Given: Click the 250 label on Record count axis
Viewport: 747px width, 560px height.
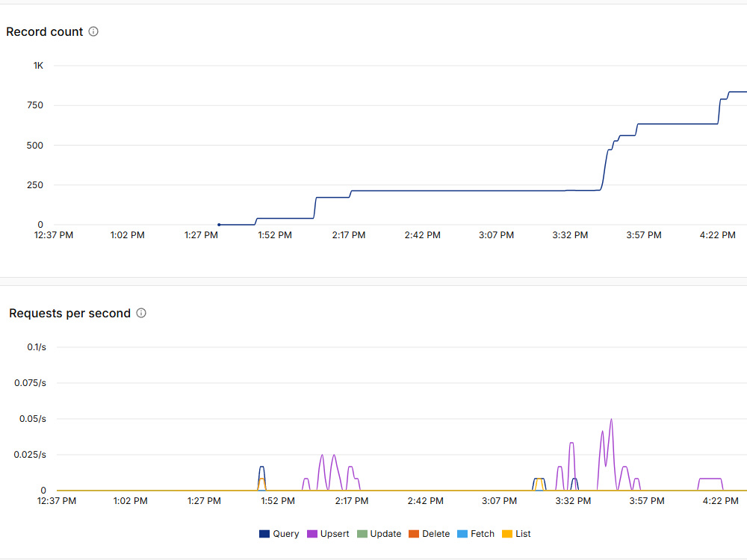Looking at the screenshot, I should pyautogui.click(x=35, y=184).
